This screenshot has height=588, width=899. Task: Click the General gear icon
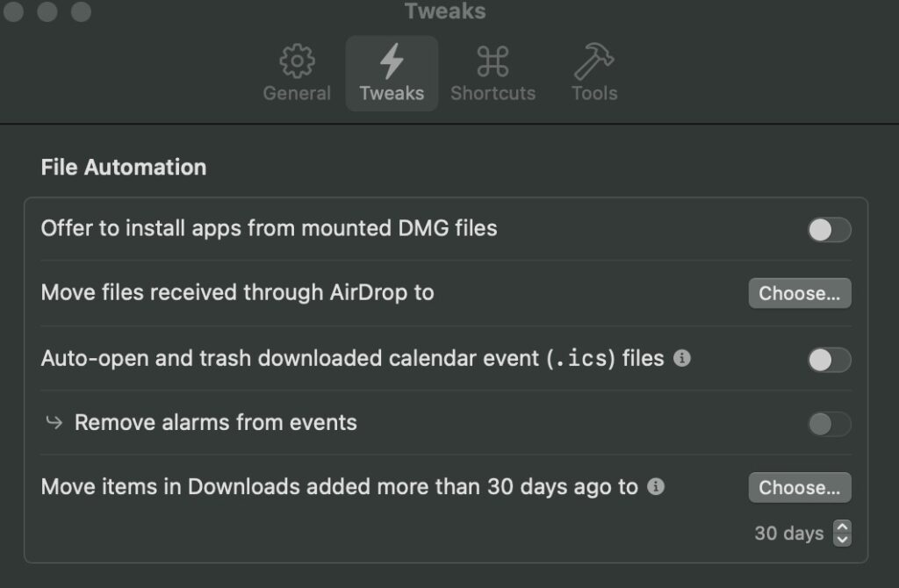(x=297, y=61)
